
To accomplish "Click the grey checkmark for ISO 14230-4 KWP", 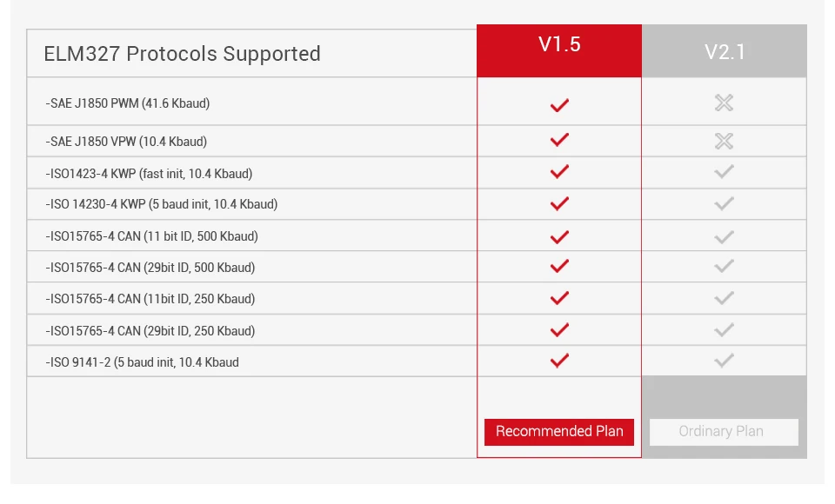I will point(724,203).
